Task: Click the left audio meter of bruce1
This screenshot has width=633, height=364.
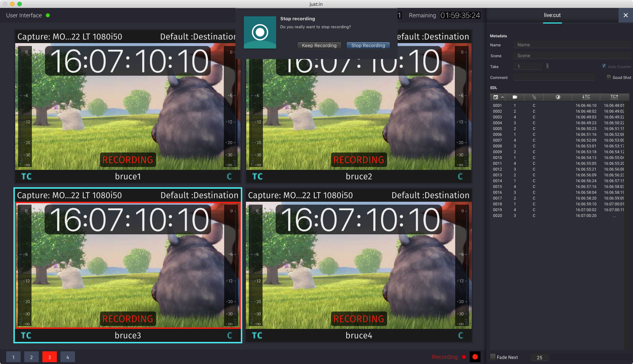Action: [x=25, y=106]
